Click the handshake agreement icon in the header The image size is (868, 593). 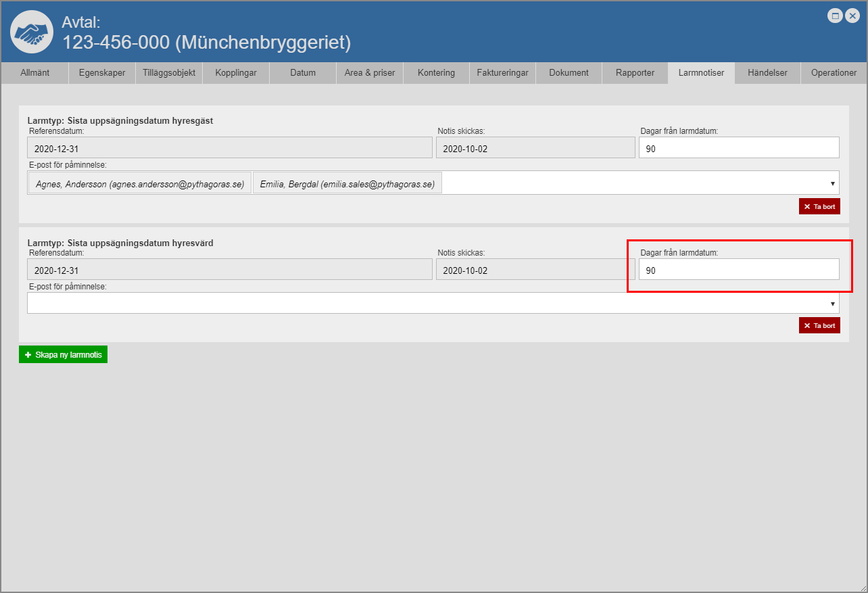click(x=32, y=32)
